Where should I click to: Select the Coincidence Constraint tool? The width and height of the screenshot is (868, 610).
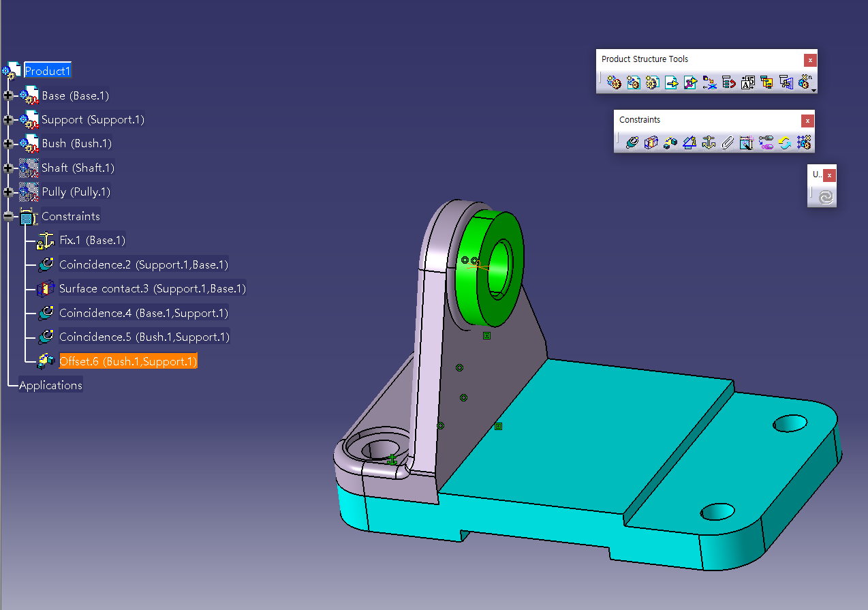632,142
